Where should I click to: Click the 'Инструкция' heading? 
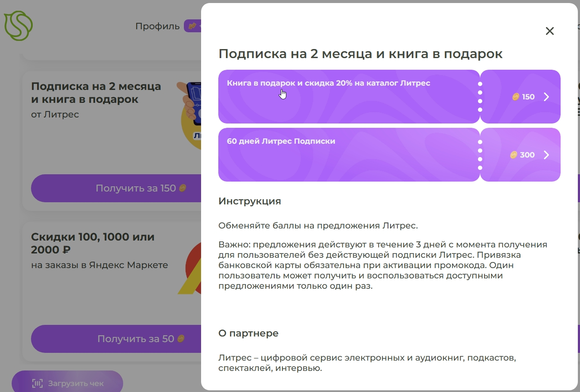tap(250, 201)
